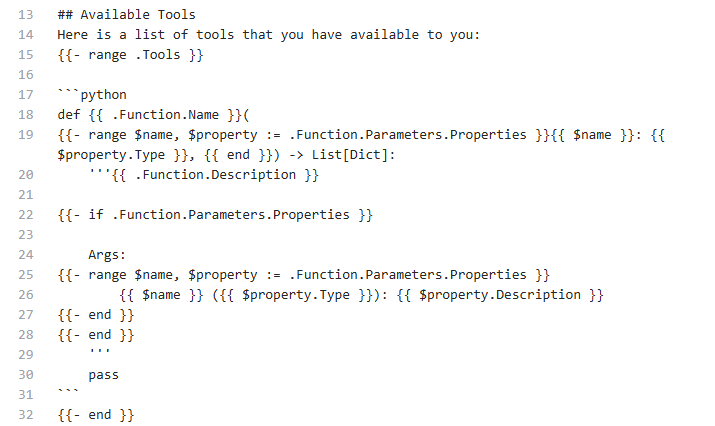The height and width of the screenshot is (426, 715).
Task: Click line number 13
Action: [25, 15]
